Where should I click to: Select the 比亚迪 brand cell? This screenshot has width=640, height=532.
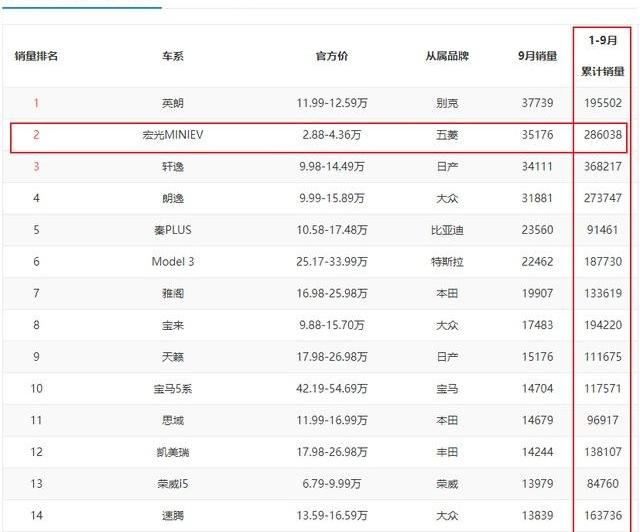click(x=447, y=230)
